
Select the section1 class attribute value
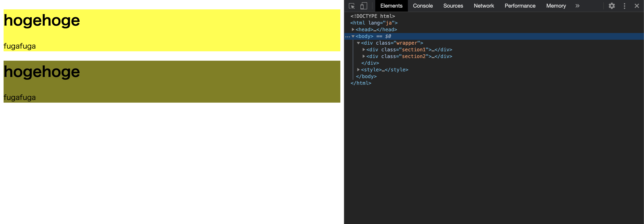[x=415, y=50]
